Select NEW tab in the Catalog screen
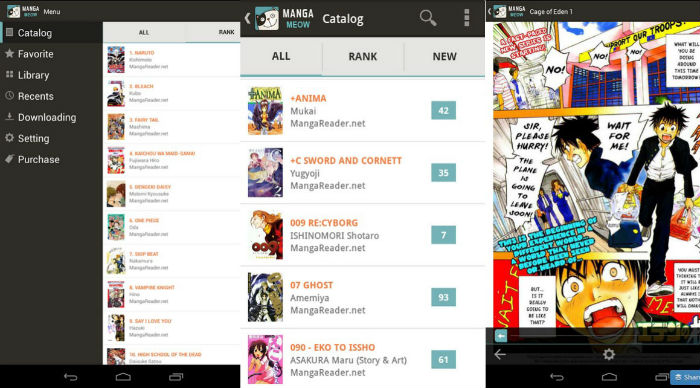The image size is (700, 388). [x=444, y=56]
